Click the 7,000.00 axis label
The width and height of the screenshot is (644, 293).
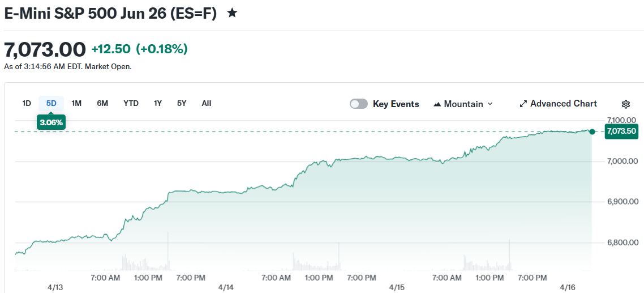click(x=622, y=161)
